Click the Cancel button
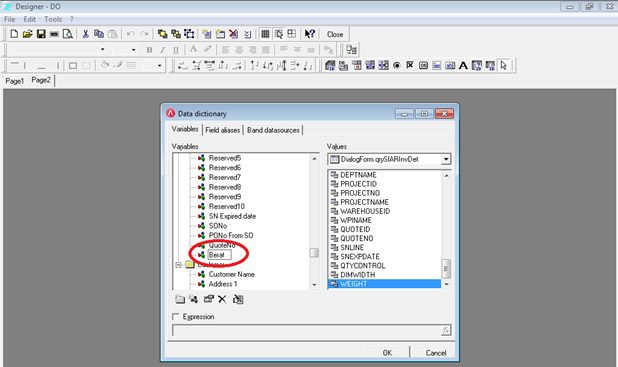Screen dimensions: 618x367 tap(436, 353)
